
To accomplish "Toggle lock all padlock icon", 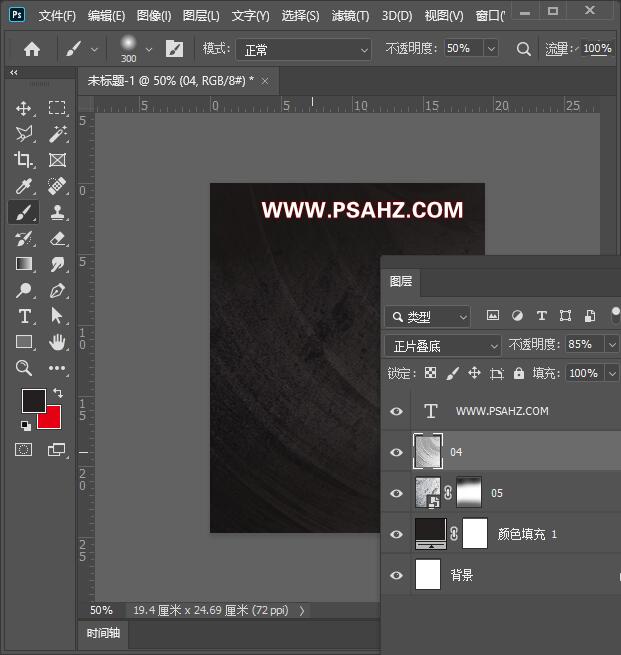I will click(519, 373).
